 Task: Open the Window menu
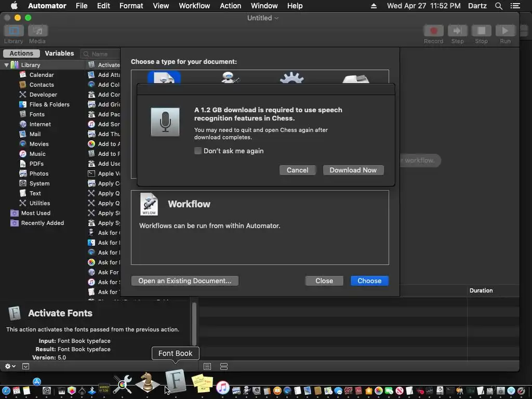pyautogui.click(x=264, y=6)
